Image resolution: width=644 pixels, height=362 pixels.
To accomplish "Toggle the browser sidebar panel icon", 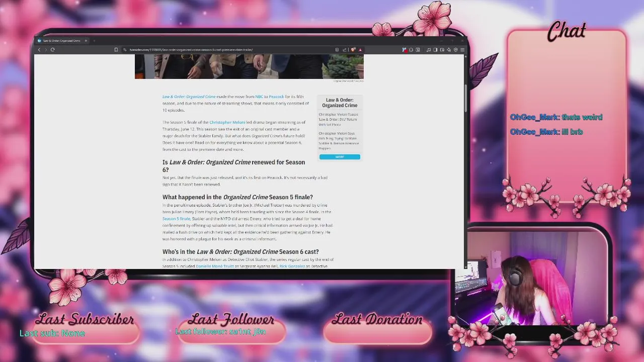I will pyautogui.click(x=435, y=50).
